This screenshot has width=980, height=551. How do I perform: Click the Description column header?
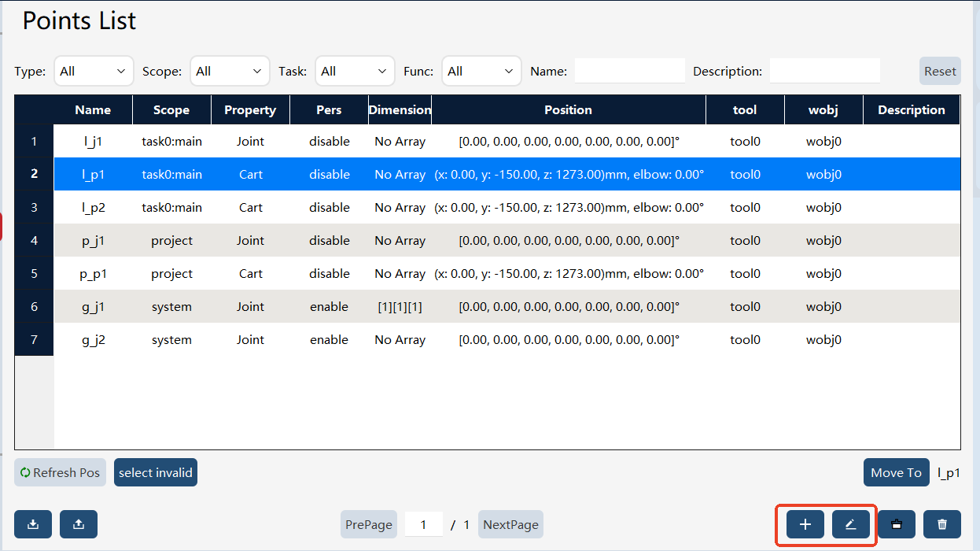click(x=912, y=110)
